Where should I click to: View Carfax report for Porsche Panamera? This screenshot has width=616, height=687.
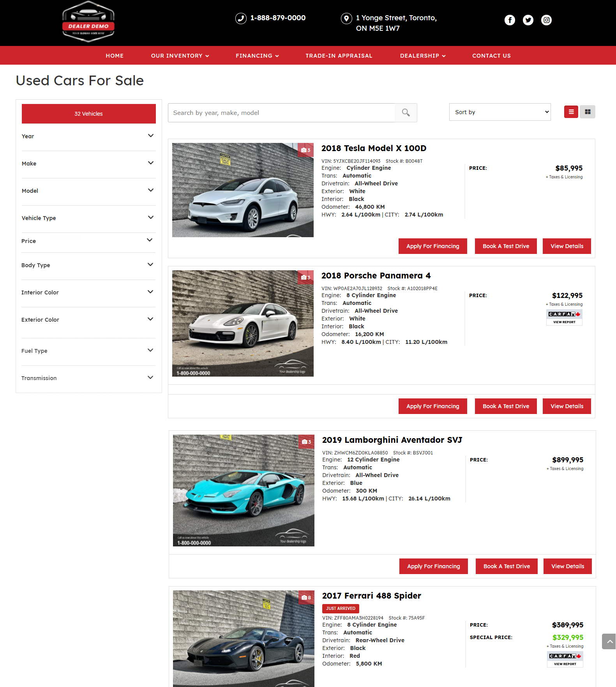pos(564,317)
